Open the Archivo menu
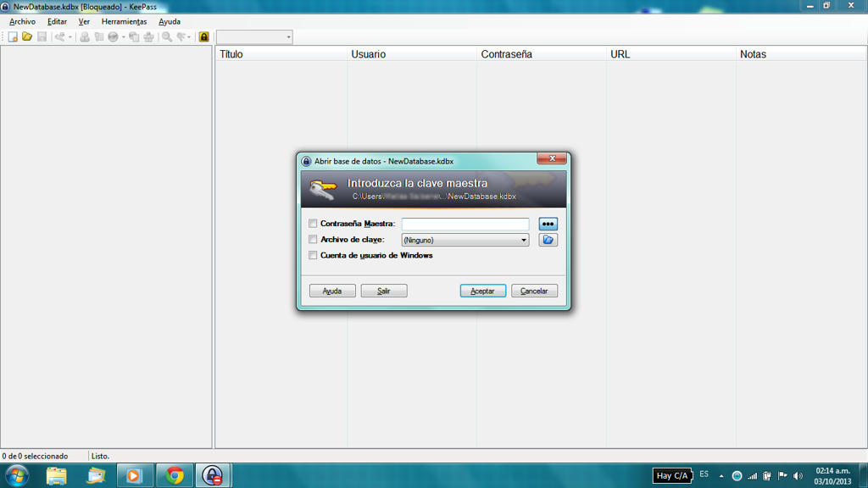The height and width of the screenshot is (488, 868). click(x=22, y=21)
